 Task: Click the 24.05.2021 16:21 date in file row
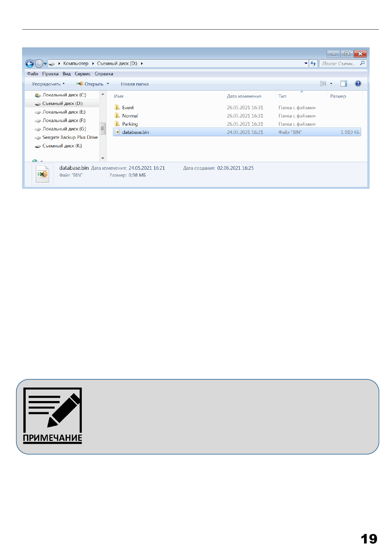(x=245, y=132)
